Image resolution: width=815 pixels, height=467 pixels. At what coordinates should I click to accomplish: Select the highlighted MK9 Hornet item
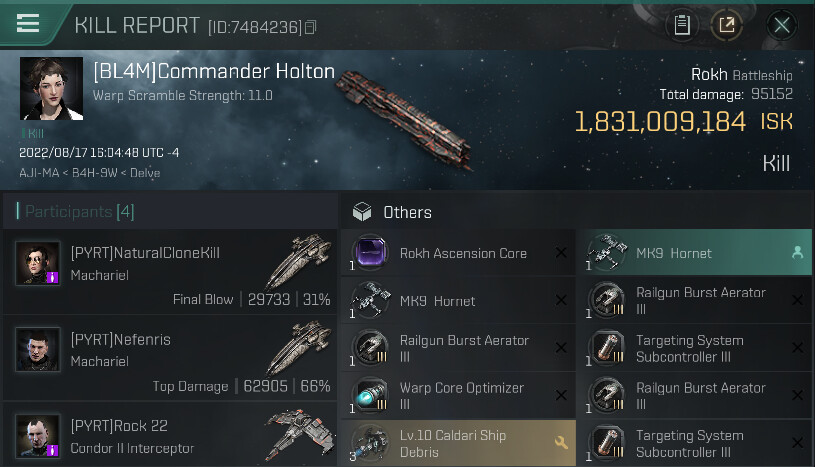tap(694, 253)
